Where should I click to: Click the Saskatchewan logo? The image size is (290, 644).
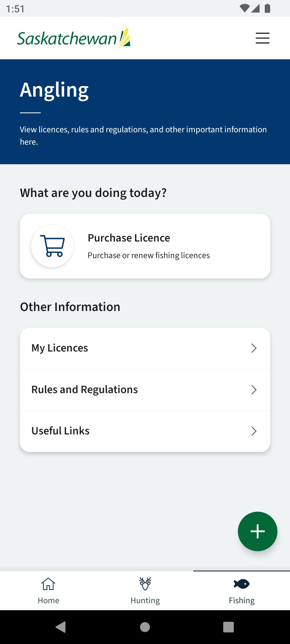point(74,38)
